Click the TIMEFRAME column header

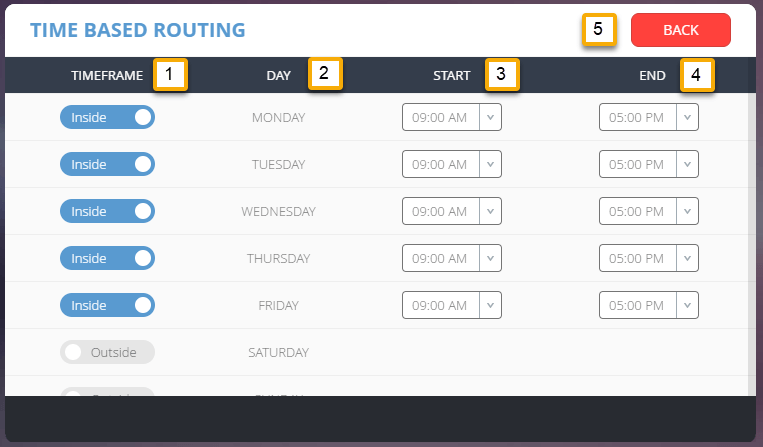[x=108, y=75]
